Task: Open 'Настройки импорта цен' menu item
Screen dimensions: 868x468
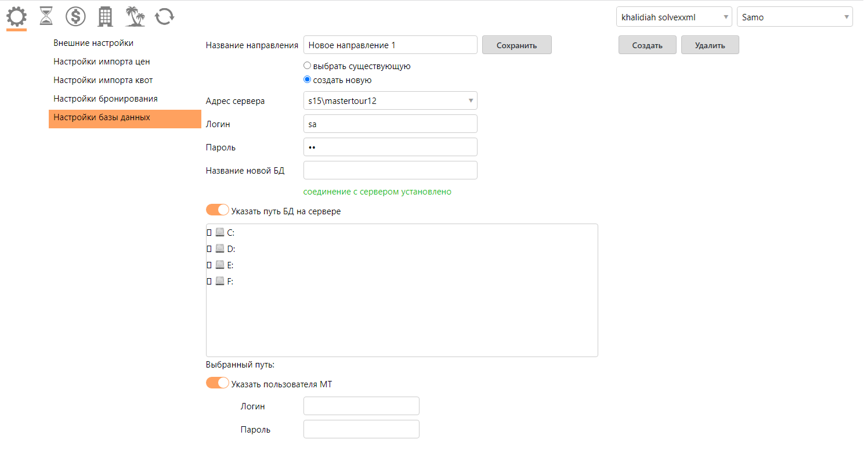Action: click(102, 62)
